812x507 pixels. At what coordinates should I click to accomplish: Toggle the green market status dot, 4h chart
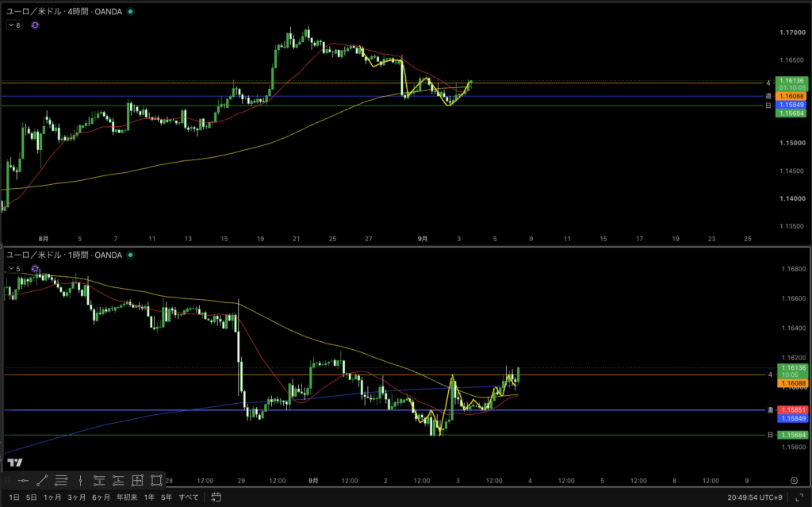click(x=131, y=11)
